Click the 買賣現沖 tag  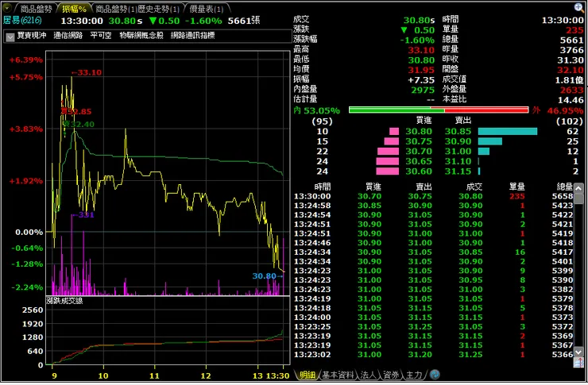pyautogui.click(x=32, y=35)
